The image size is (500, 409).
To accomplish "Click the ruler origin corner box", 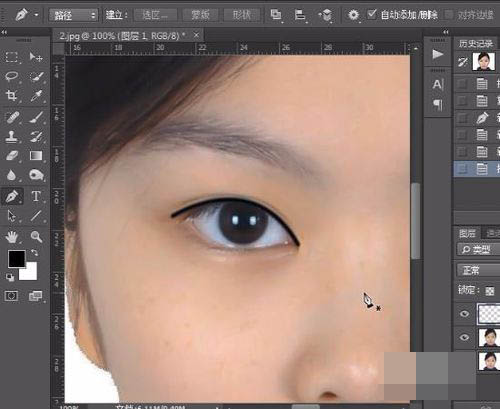I will (x=59, y=49).
